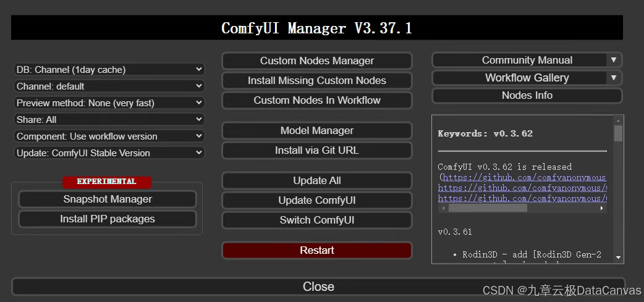The height and width of the screenshot is (302, 644).
Task: Click the 'Rodin3D - add [Rodin3D Gen-2' entry
Action: pyautogui.click(x=532, y=254)
